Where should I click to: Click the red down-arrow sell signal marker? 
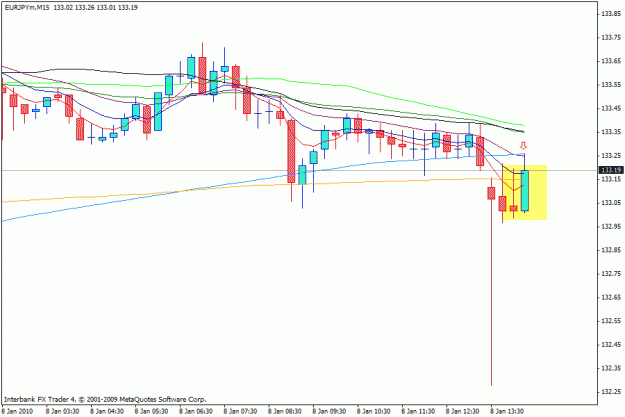click(x=524, y=146)
